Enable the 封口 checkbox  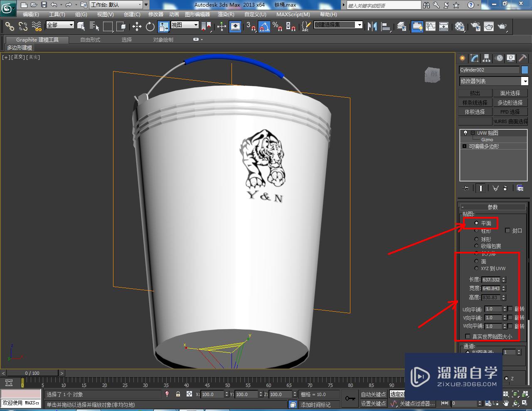coord(507,230)
